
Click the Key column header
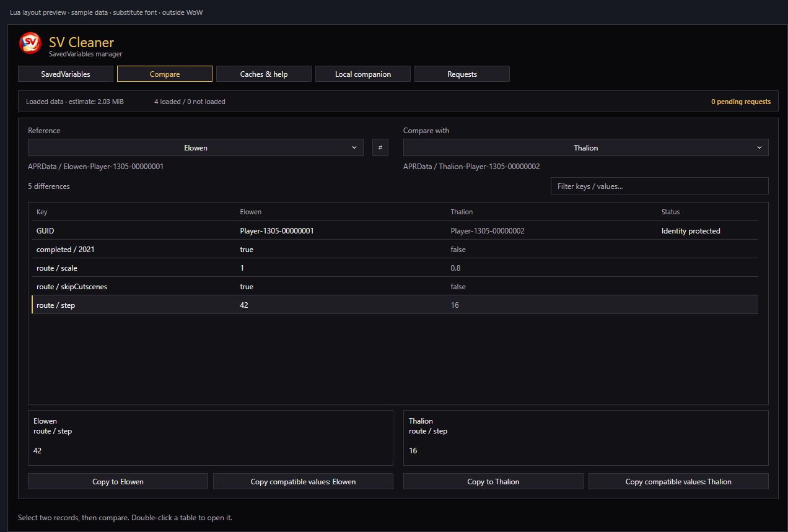click(42, 212)
